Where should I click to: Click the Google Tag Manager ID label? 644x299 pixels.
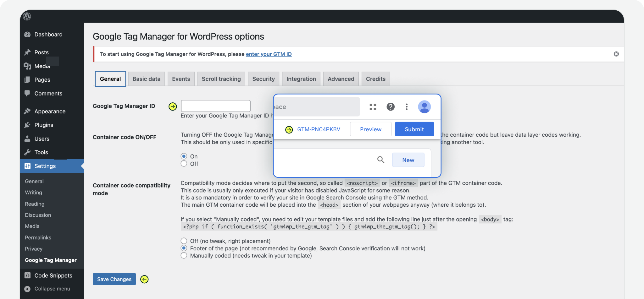click(x=124, y=106)
